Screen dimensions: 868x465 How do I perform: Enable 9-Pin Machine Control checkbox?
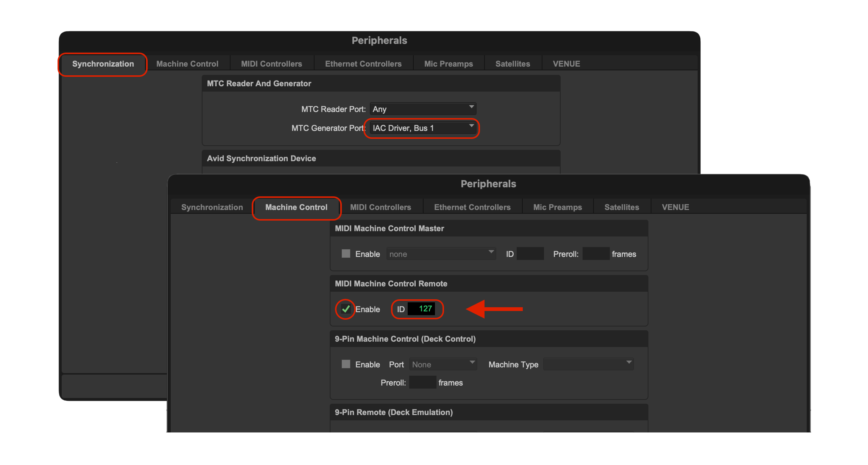[346, 364]
